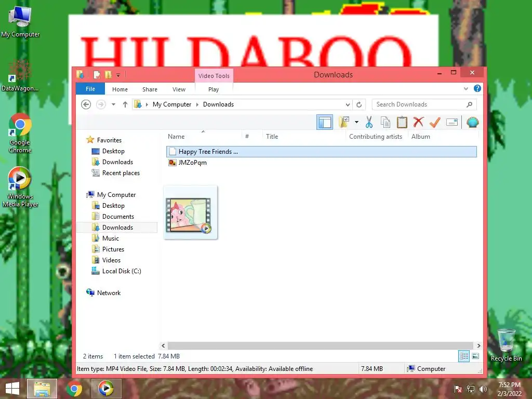Open Documents in navigation pane
This screenshot has height=399, width=532.
[118, 217]
